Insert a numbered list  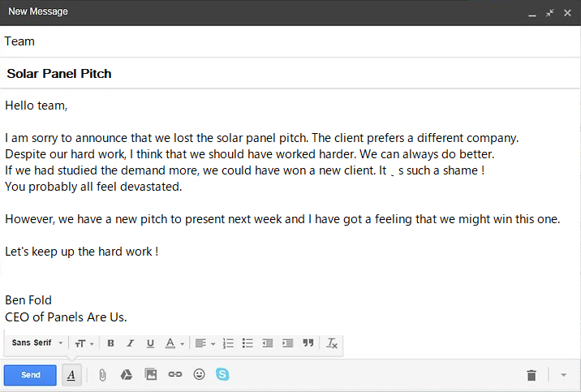228,343
